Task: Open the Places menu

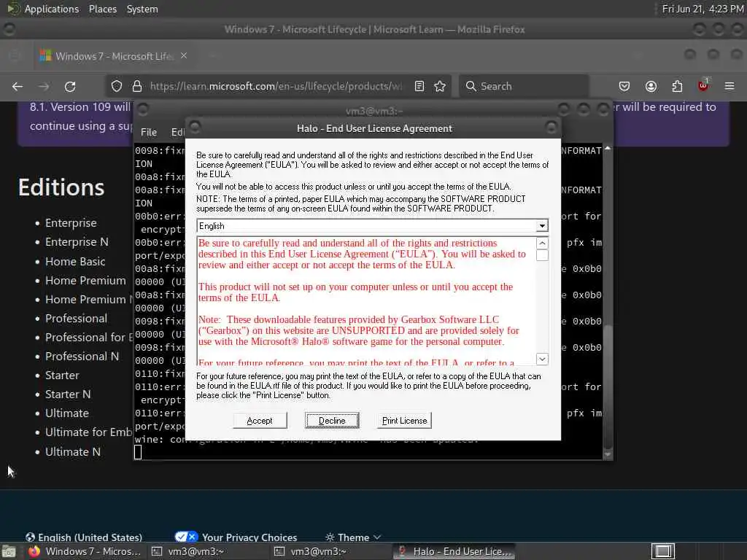Action: (102, 9)
